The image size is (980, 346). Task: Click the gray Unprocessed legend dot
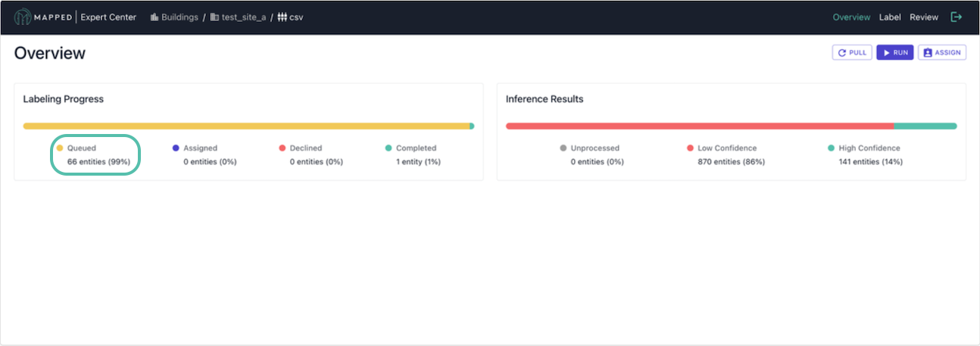563,148
